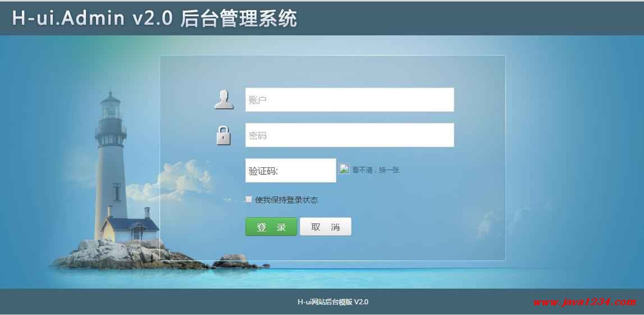The height and width of the screenshot is (315, 644).
Task: Click the 取消 cancel button
Action: (x=326, y=227)
